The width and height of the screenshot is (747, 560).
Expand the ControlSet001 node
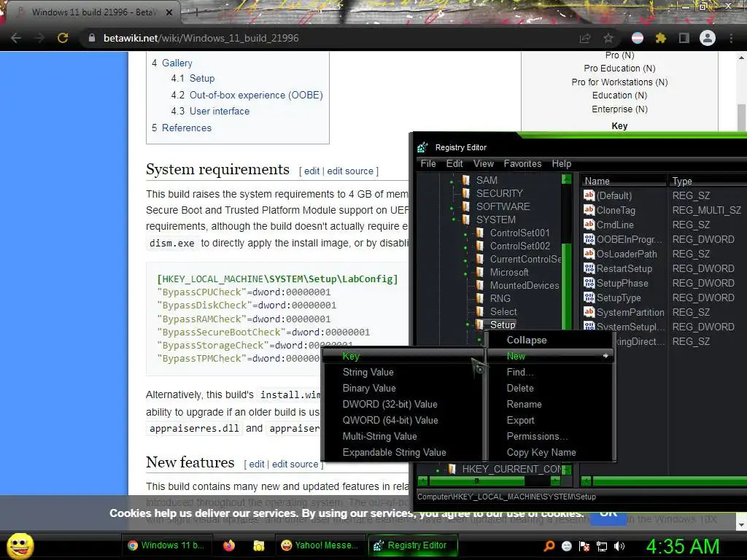coord(466,234)
